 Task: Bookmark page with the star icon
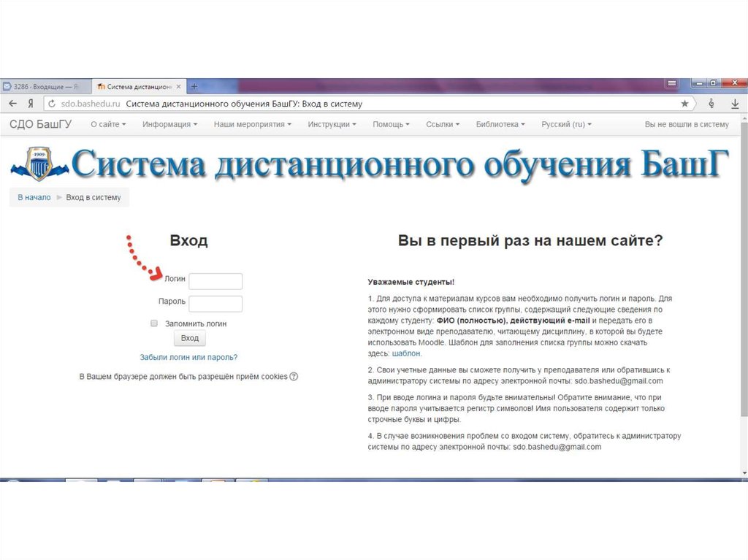coord(684,104)
